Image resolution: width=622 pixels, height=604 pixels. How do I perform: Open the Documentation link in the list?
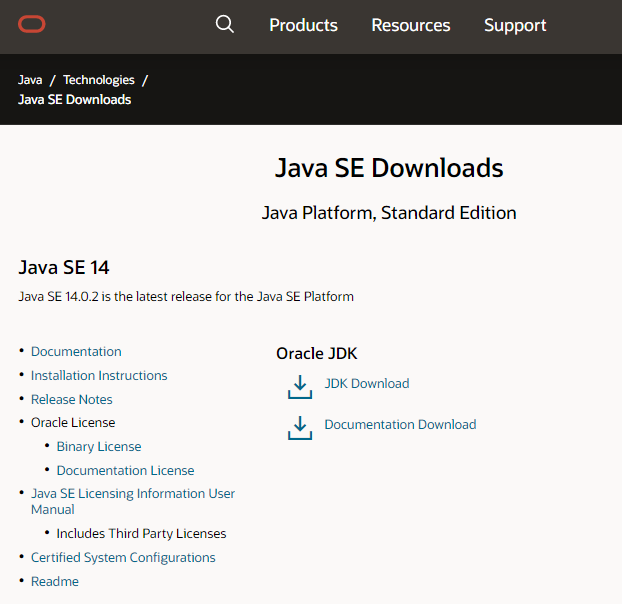click(76, 351)
